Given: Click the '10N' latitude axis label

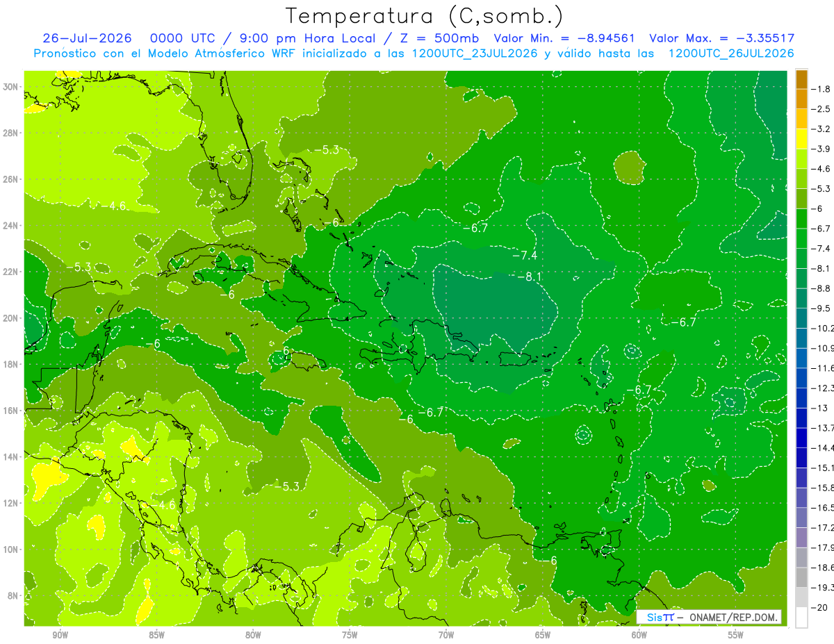Looking at the screenshot, I should [12, 549].
